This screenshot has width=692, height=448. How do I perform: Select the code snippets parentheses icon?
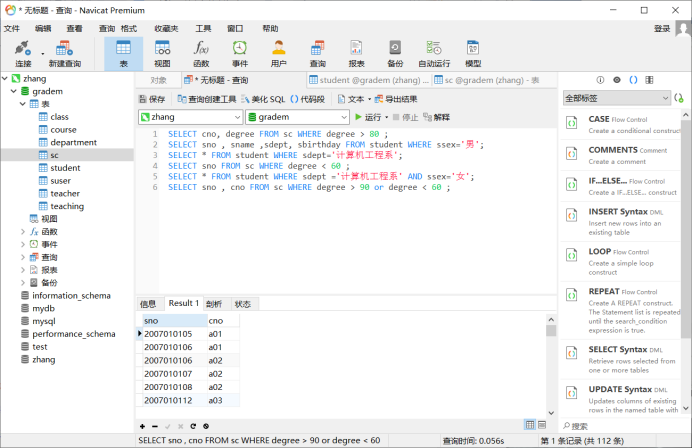tap(633, 80)
